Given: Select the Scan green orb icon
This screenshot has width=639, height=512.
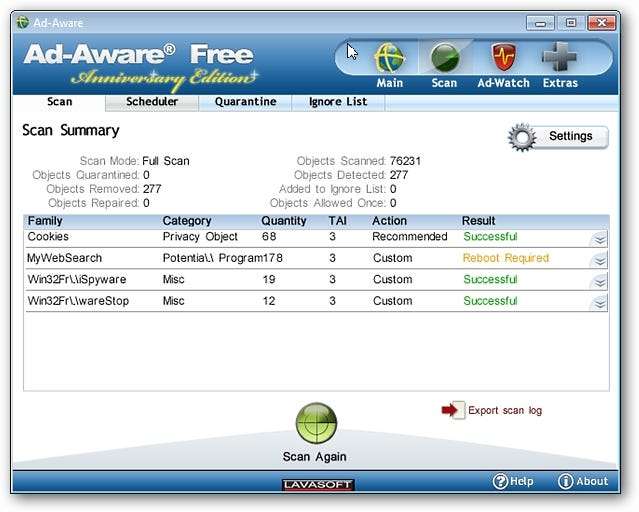Looking at the screenshot, I should point(445,58).
